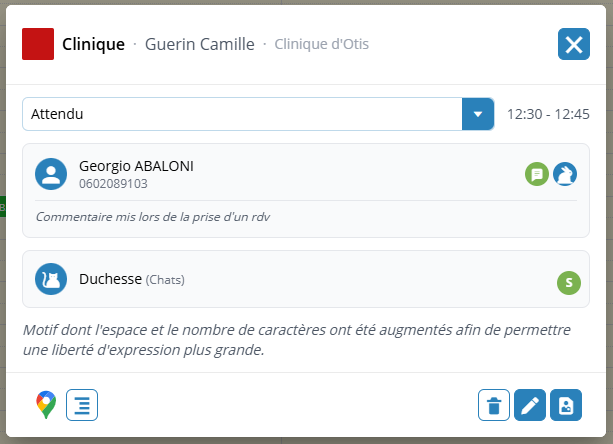Click phone number 0602089103
613x444 pixels.
pyautogui.click(x=113, y=184)
